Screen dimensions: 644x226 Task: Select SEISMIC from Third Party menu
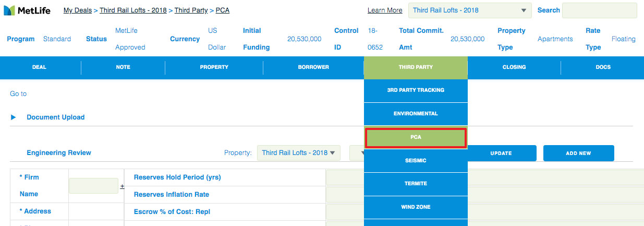click(x=416, y=161)
